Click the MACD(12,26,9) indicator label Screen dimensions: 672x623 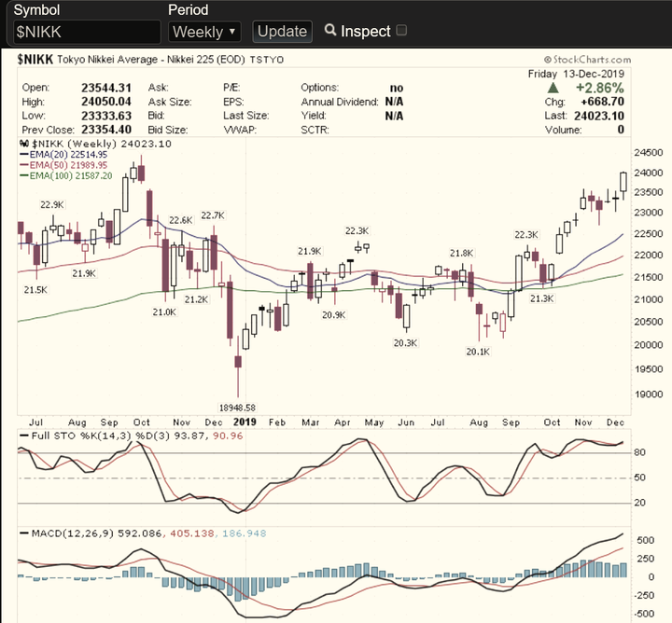73,533
